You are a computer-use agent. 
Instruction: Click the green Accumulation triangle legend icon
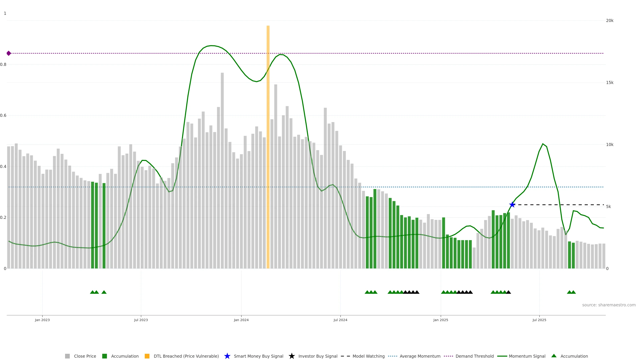(554, 356)
